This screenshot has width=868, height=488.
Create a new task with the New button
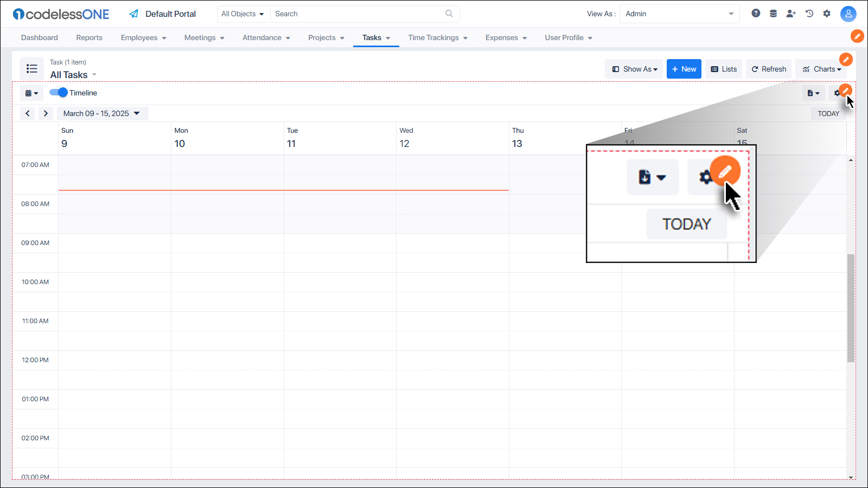pyautogui.click(x=684, y=69)
